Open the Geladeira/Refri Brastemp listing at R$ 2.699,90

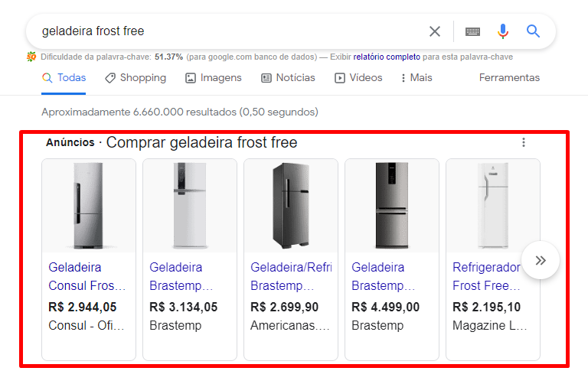point(290,277)
